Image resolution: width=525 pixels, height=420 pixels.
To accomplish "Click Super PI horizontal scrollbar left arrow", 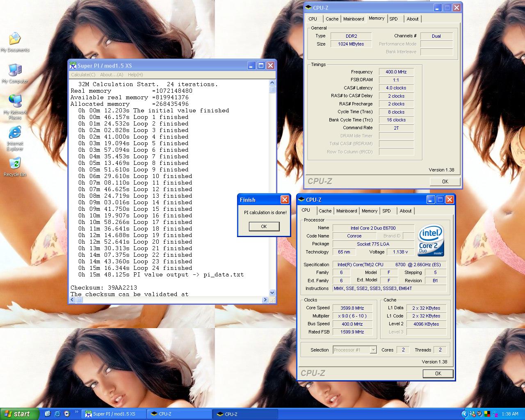I will pos(72,300).
